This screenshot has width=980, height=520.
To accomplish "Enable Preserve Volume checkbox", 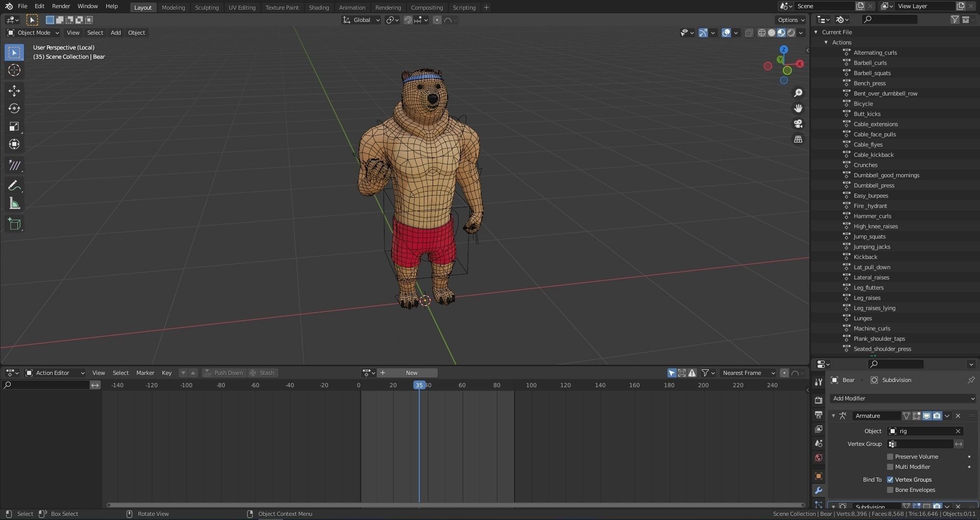I will click(x=890, y=457).
